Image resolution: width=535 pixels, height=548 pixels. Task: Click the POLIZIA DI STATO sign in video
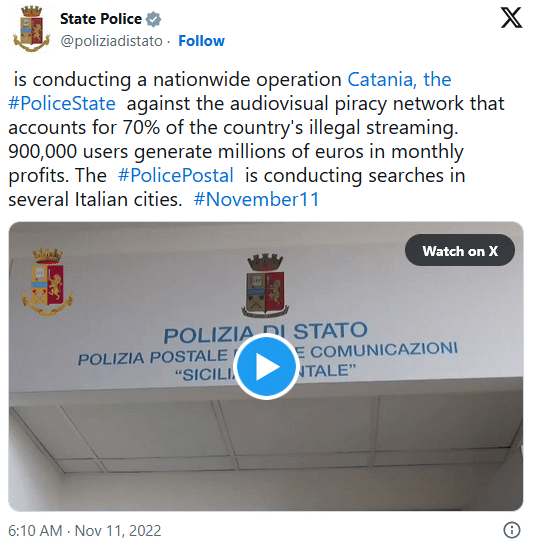266,332
